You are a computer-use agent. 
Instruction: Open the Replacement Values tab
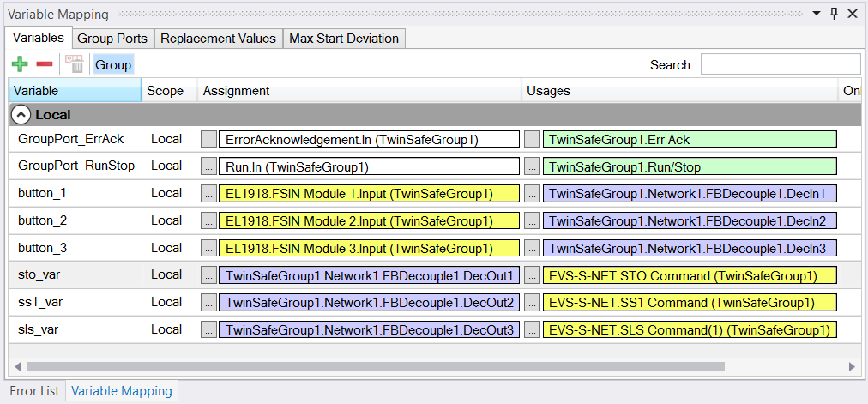click(x=218, y=39)
